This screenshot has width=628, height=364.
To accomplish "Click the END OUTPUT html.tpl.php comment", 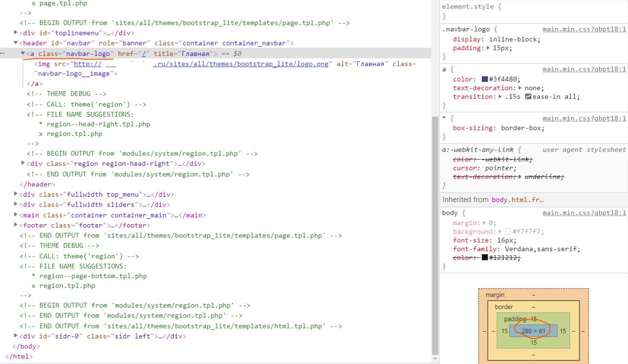I will coord(181,326).
